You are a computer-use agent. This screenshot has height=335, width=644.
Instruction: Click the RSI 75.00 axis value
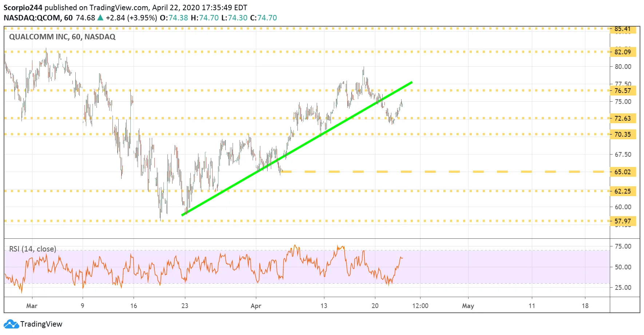[623, 246]
